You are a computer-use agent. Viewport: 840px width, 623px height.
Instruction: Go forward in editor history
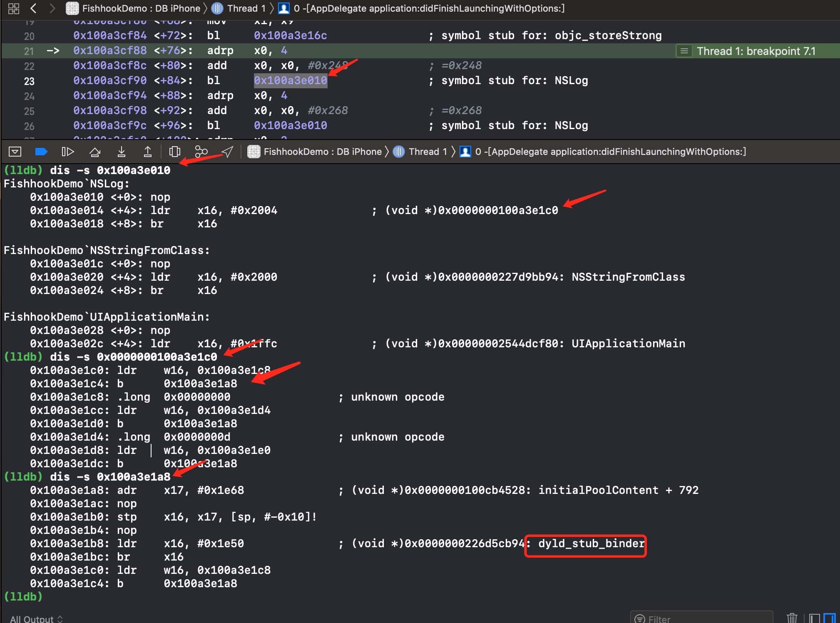(52, 8)
